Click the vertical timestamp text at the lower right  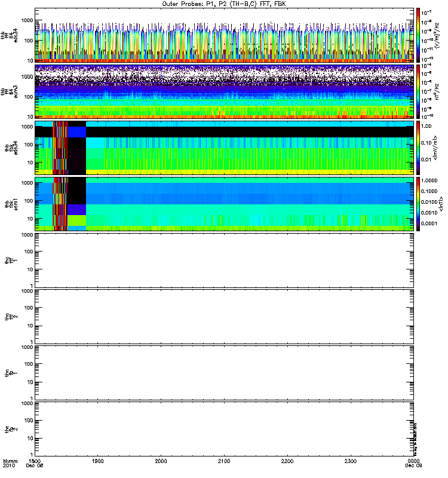coord(415,439)
